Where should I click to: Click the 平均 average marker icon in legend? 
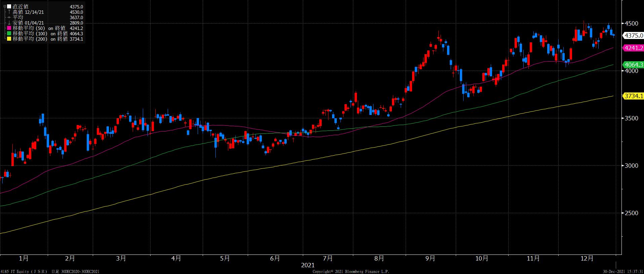click(9, 17)
